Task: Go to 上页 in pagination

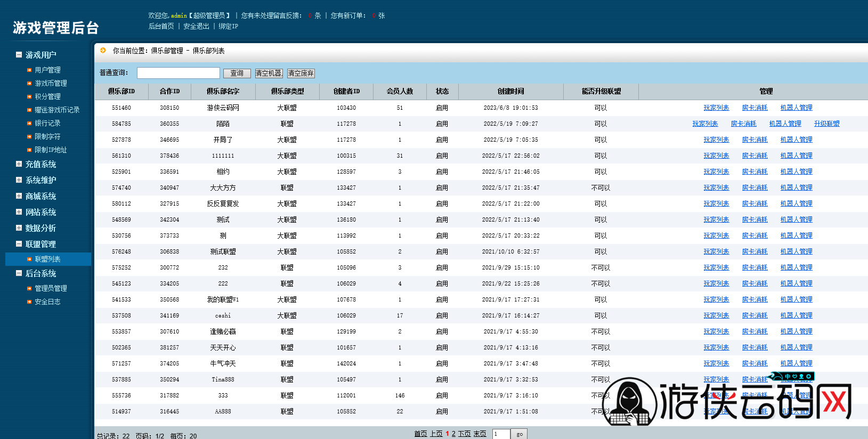Action: (436, 434)
